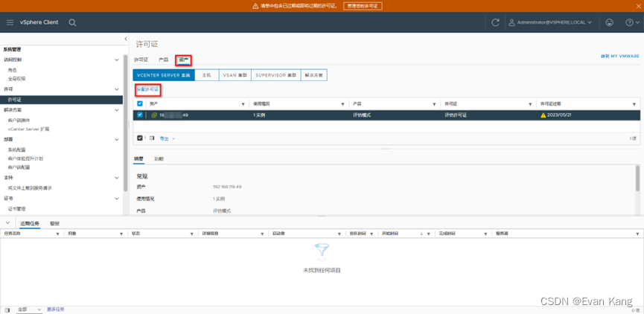Screen dimensions: 644x314
Task: Collapse the recent tasks panel chevron
Action: tap(7, 222)
